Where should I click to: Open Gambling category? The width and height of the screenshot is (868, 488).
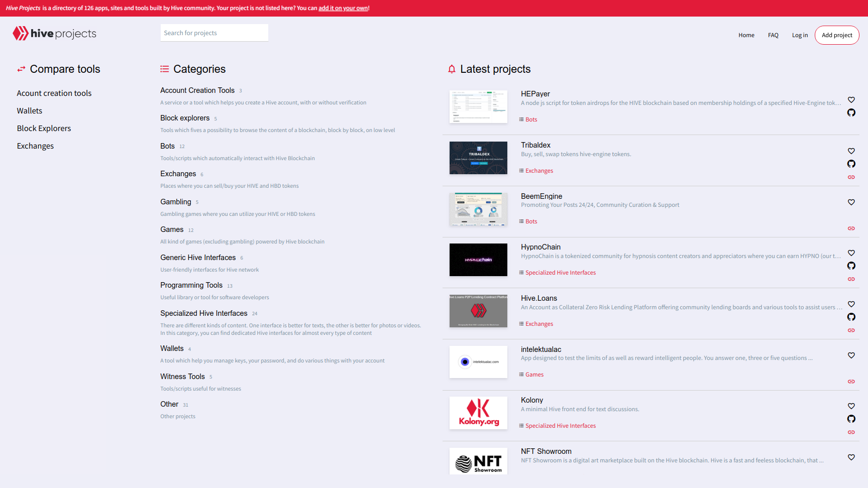[176, 202]
